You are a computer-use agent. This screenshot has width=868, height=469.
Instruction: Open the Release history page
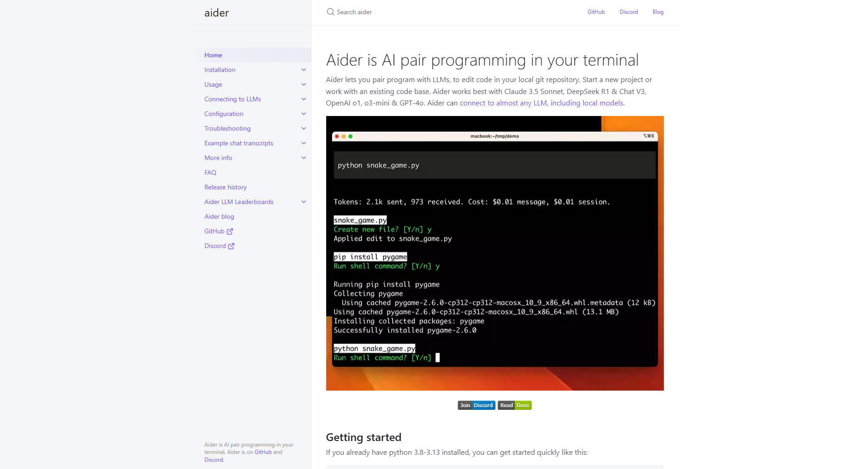tap(226, 187)
